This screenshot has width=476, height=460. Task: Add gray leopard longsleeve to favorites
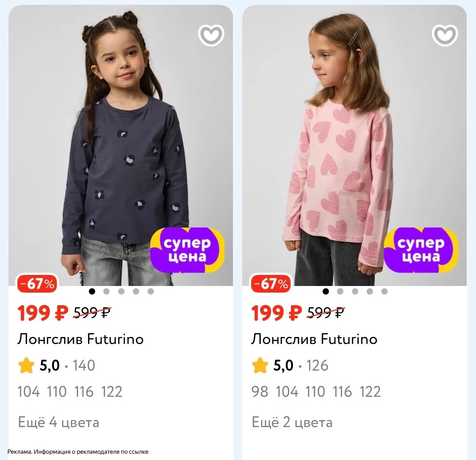click(211, 35)
